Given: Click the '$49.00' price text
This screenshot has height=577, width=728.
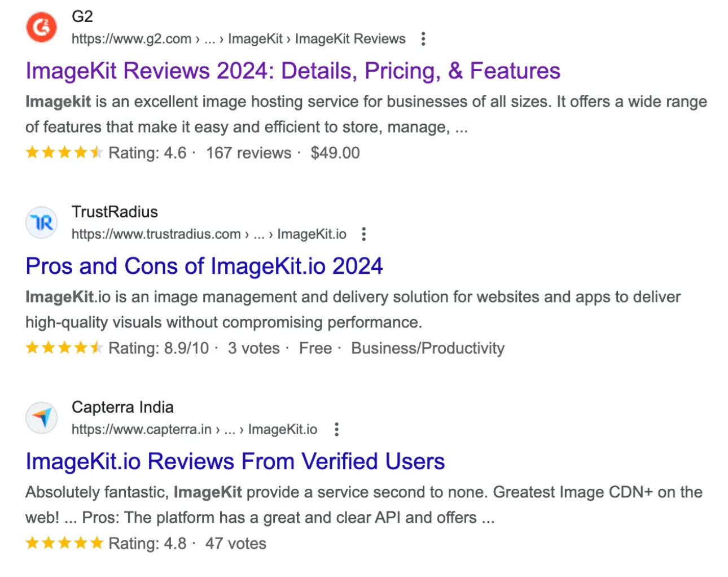Looking at the screenshot, I should [335, 153].
